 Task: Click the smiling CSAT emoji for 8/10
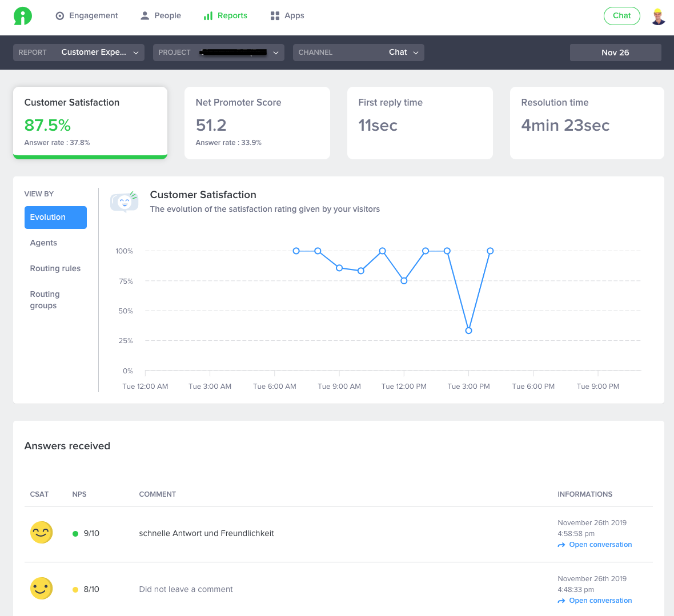pos(41,589)
